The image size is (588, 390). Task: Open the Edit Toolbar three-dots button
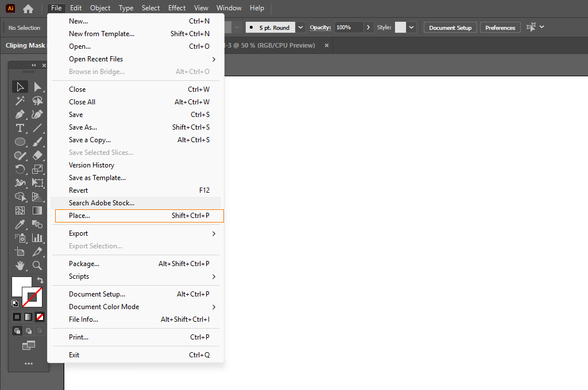pos(29,364)
